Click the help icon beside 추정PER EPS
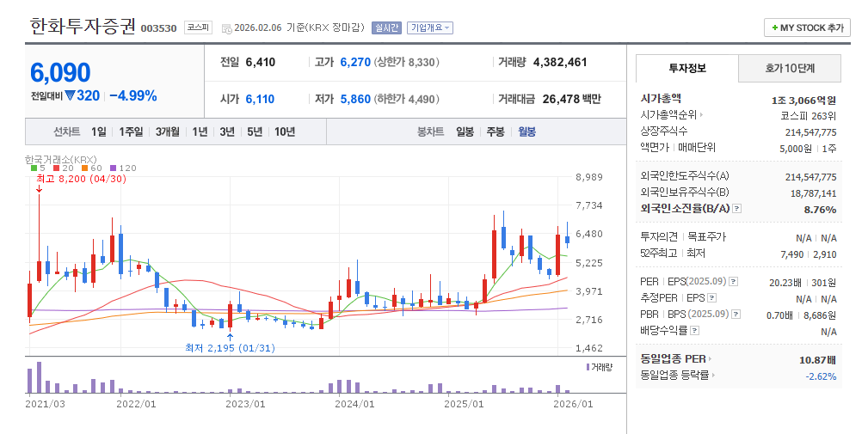 (x=712, y=298)
